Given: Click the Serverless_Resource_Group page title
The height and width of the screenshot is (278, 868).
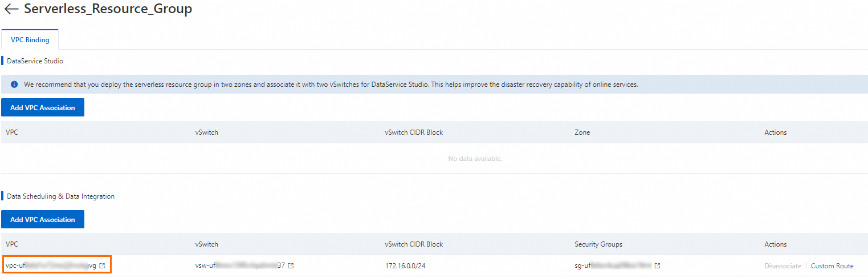Looking at the screenshot, I should (x=108, y=9).
